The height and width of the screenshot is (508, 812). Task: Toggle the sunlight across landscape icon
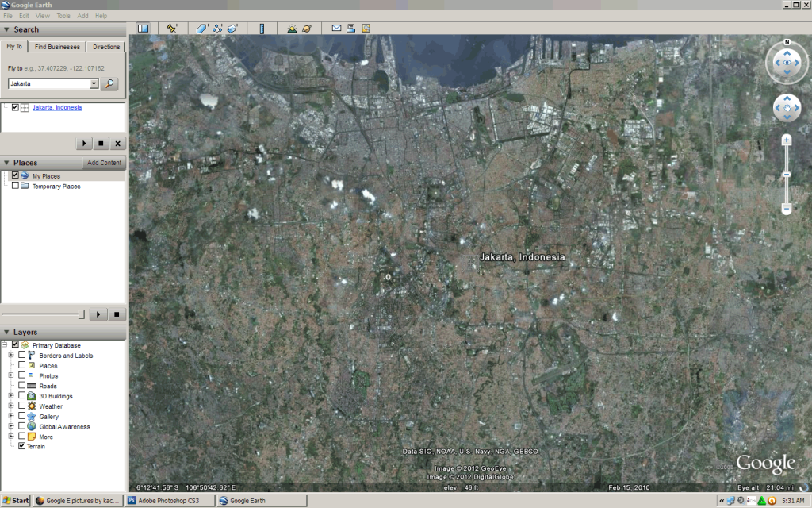(292, 29)
